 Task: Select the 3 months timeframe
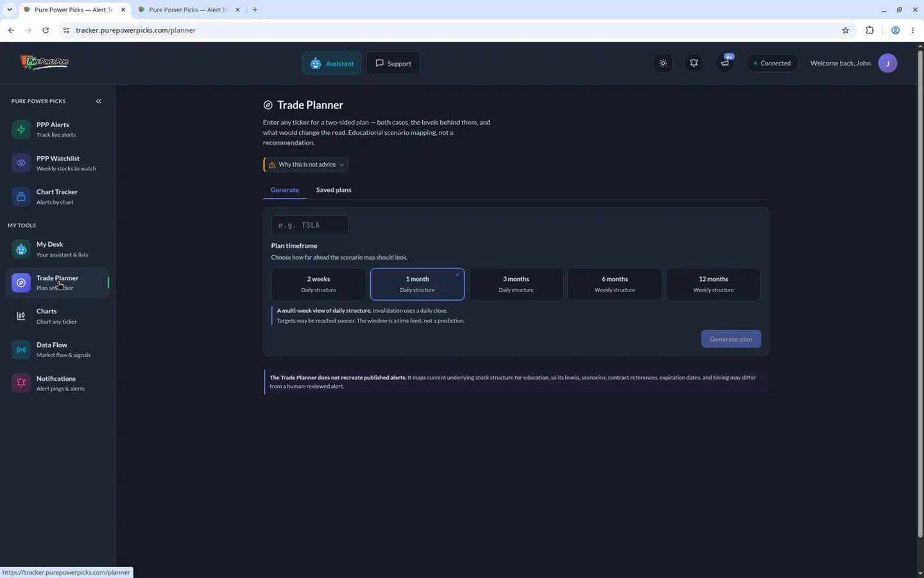(516, 284)
